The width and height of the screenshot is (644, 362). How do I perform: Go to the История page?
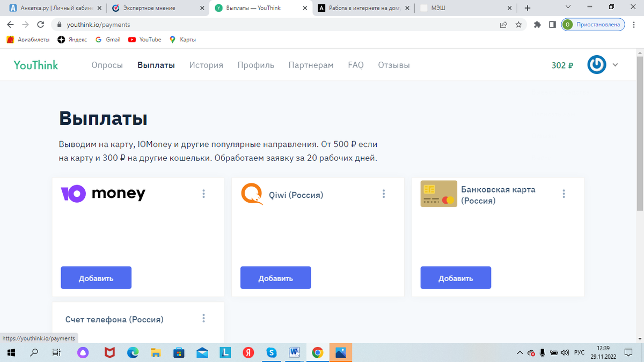pos(206,64)
